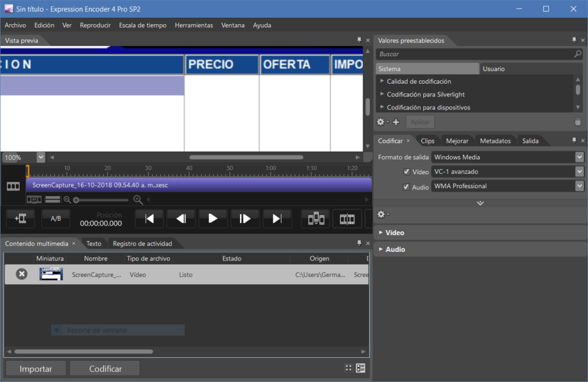
Task: Click Importar to add new media
Action: pyautogui.click(x=35, y=368)
